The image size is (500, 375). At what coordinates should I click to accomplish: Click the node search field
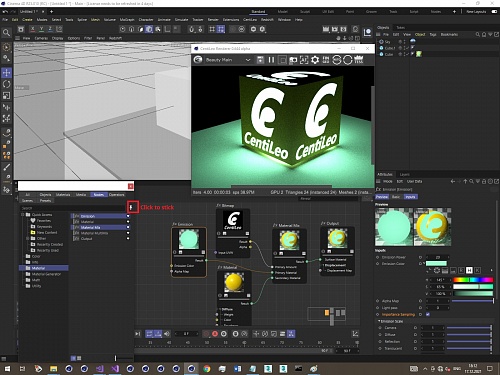(x=73, y=208)
